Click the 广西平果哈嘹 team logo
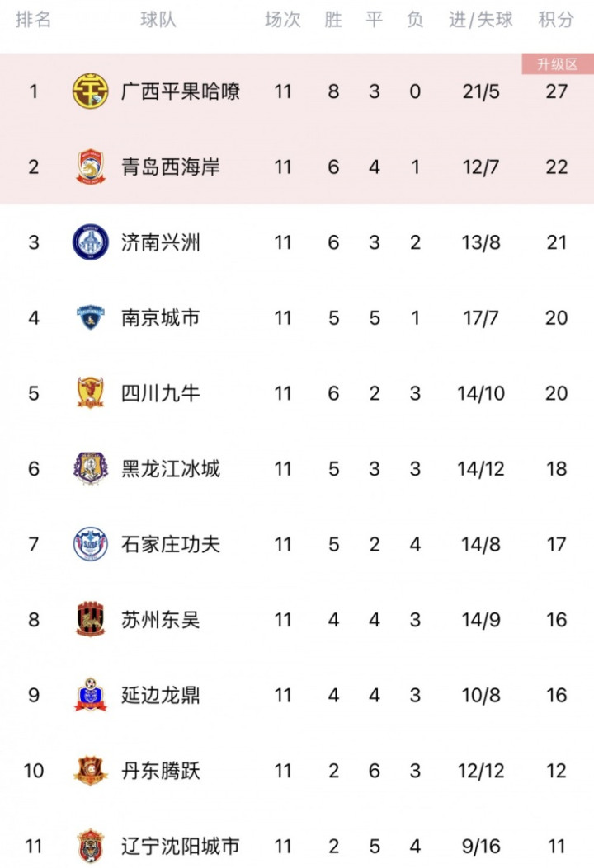Screen dimensions: 594x868 [x=90, y=91]
